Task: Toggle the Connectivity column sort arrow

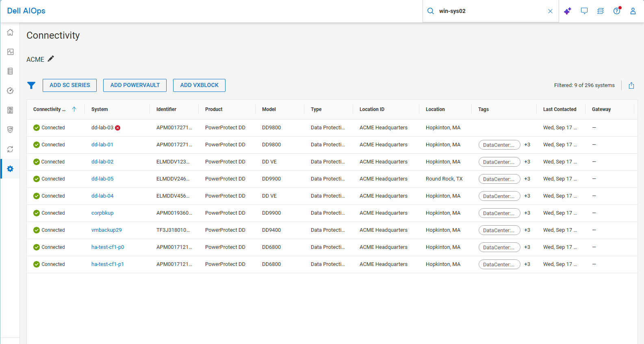Action: (x=74, y=109)
